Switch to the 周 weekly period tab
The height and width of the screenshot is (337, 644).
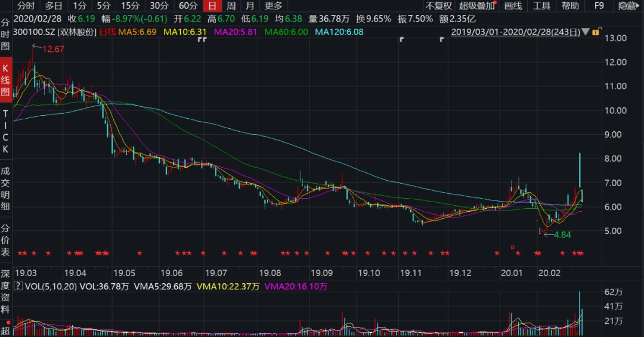231,6
